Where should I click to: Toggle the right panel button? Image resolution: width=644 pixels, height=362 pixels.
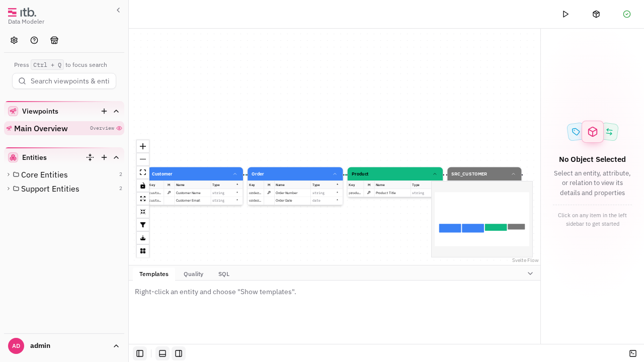click(179, 353)
